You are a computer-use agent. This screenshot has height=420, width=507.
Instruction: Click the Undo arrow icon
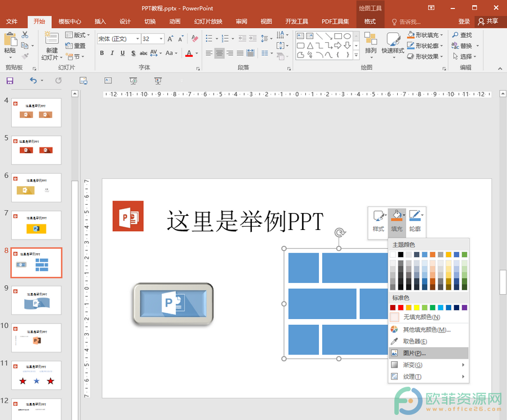pos(33,80)
